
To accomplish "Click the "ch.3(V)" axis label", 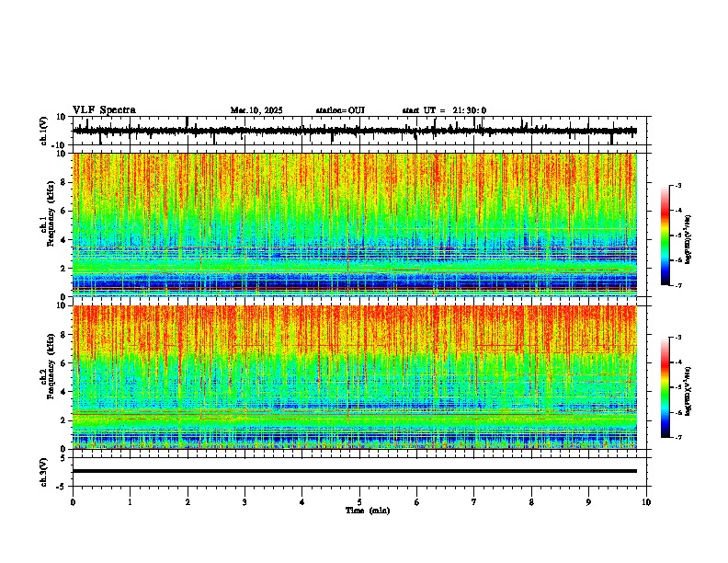I will click(x=44, y=472).
